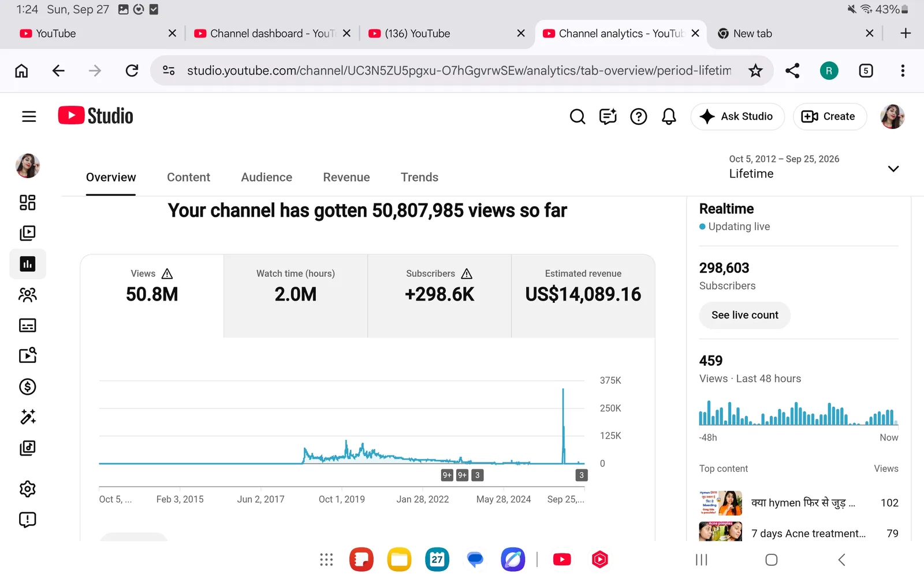924x578 pixels.
Task: Open the Help question mark icon
Action: click(639, 117)
